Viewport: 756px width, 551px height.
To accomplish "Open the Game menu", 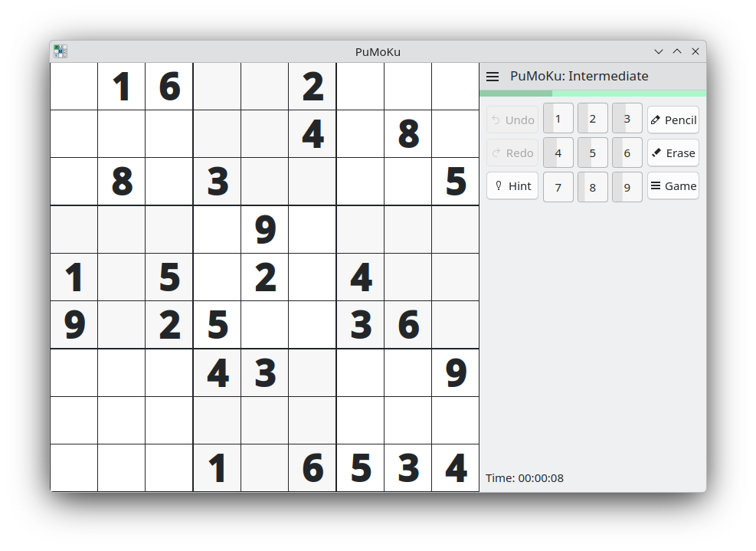I will tap(673, 186).
